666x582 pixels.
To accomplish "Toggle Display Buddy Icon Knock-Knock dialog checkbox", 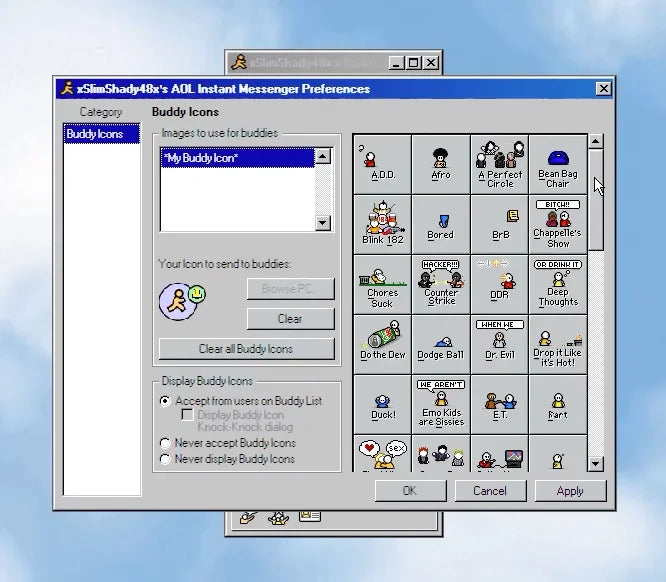I will [x=187, y=414].
